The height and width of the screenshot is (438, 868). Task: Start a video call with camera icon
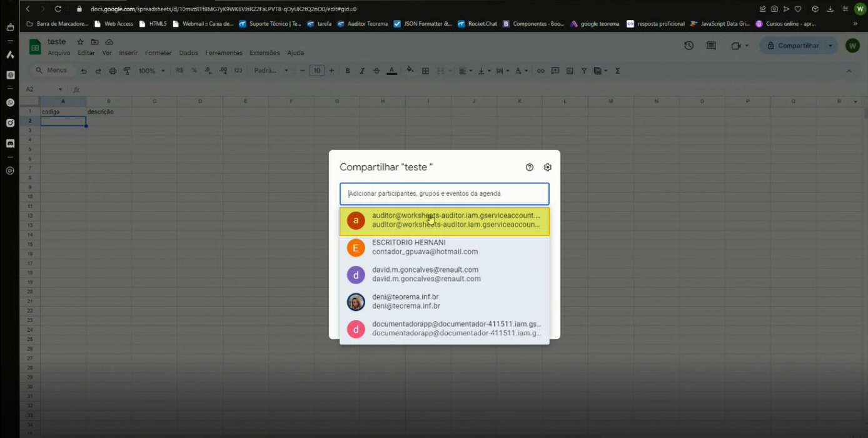[x=735, y=46]
